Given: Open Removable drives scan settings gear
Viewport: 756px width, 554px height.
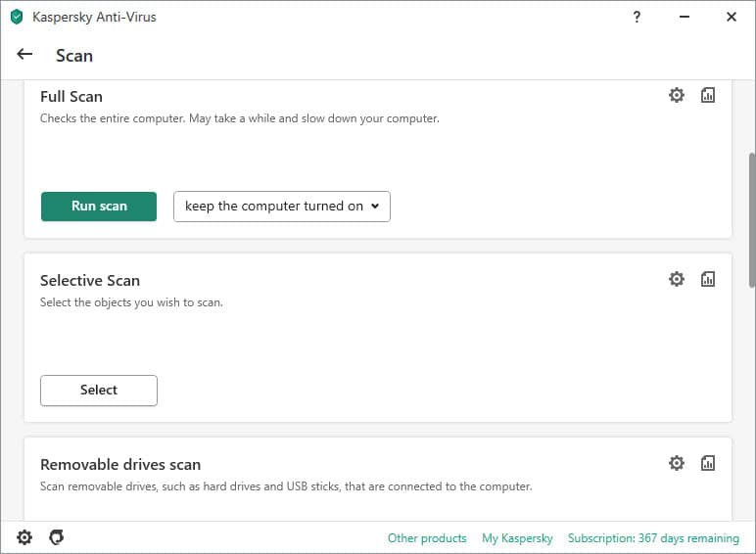Looking at the screenshot, I should pos(677,463).
